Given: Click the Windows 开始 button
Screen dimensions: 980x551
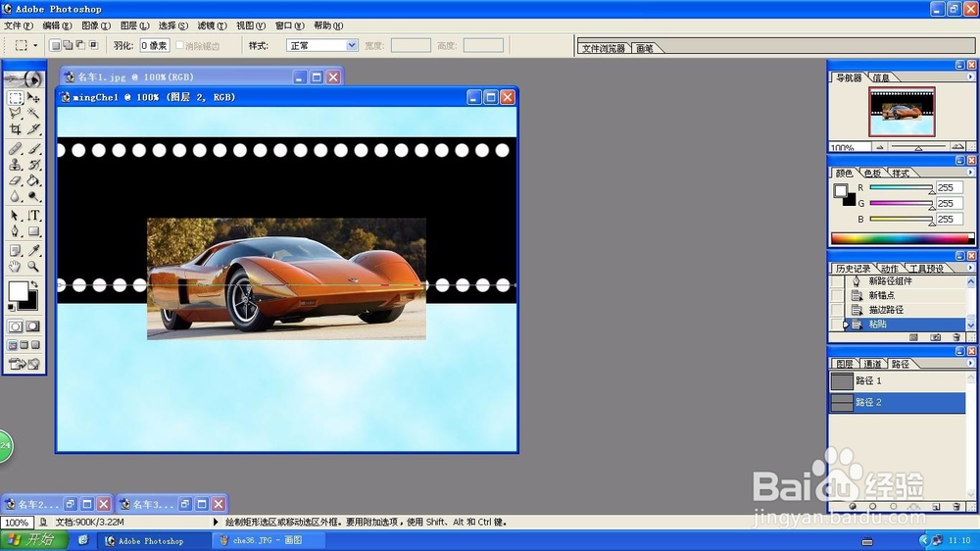Looking at the screenshot, I should [32, 540].
